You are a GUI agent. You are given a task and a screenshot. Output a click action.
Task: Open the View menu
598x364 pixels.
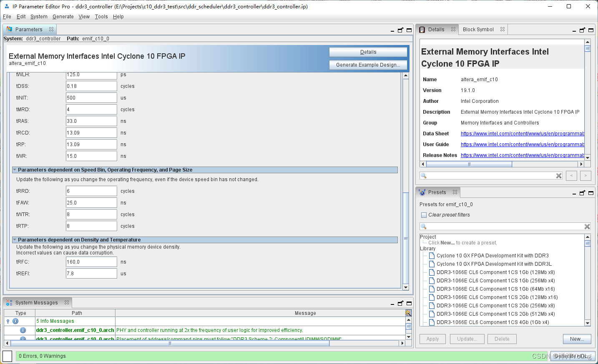point(84,17)
